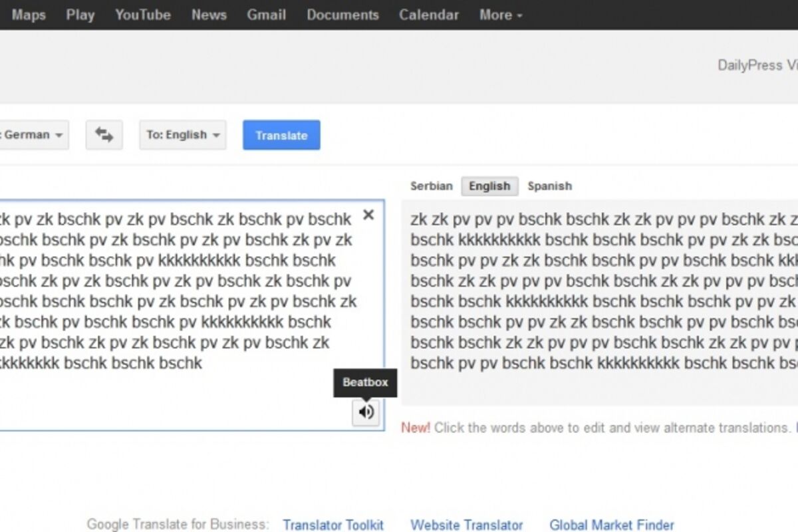Clear source text with X icon
Screen dimensions: 798x532
point(368,215)
